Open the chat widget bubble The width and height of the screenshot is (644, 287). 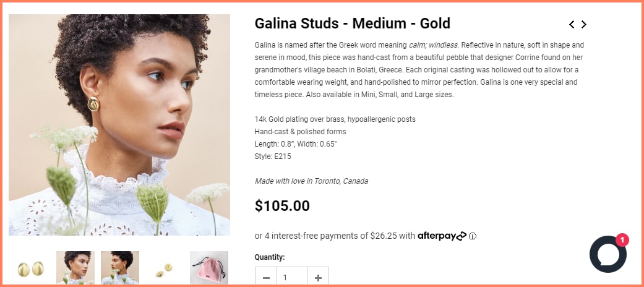608,254
